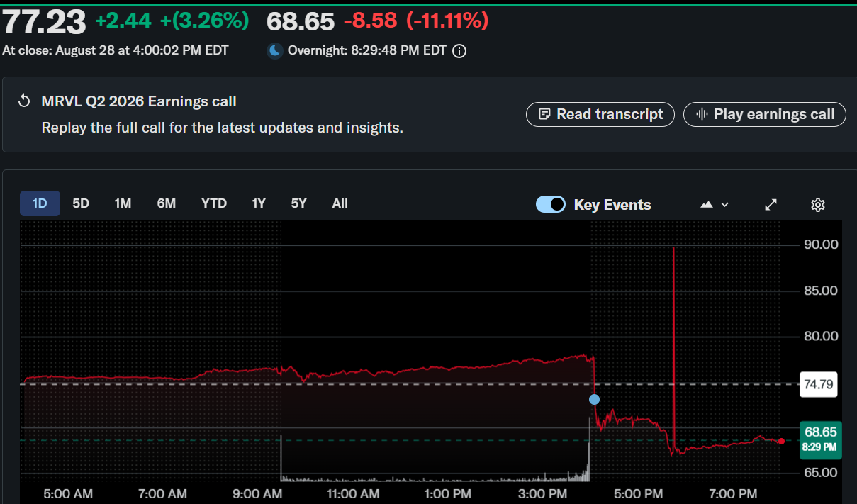Click the -8.58 overnight change
Image resolution: width=857 pixels, height=504 pixels.
pyautogui.click(x=370, y=21)
